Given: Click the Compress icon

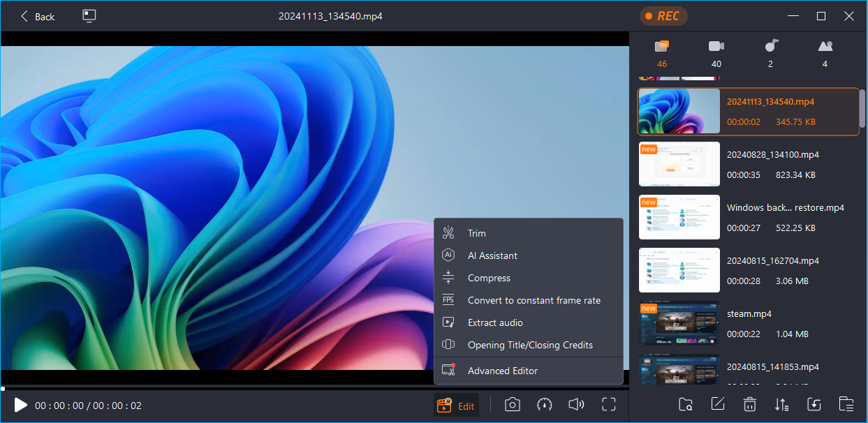Looking at the screenshot, I should pos(448,278).
